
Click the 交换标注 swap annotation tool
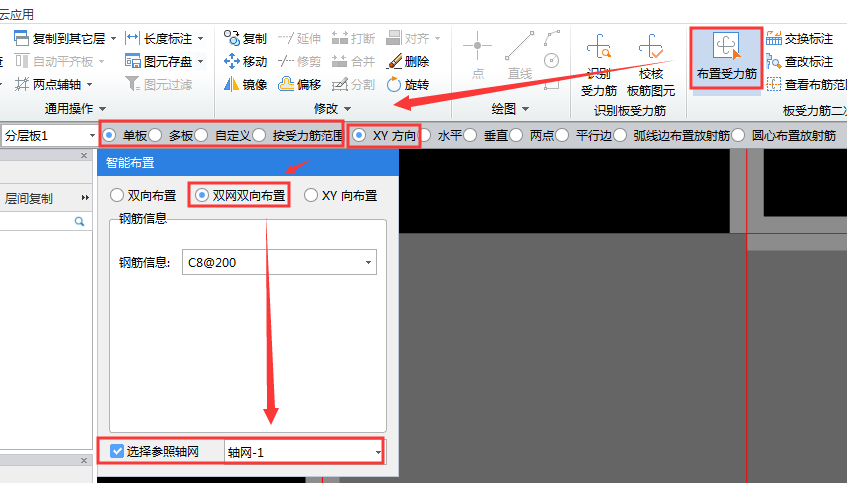point(799,38)
